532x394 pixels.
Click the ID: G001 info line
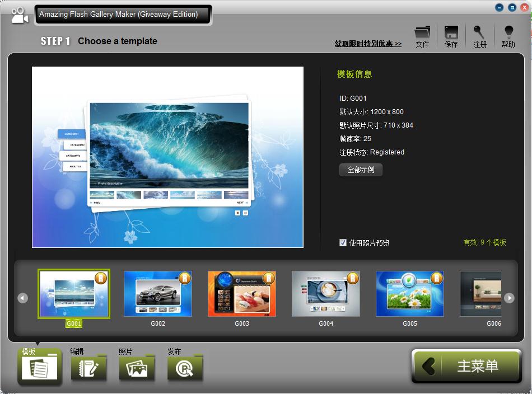pyautogui.click(x=353, y=98)
